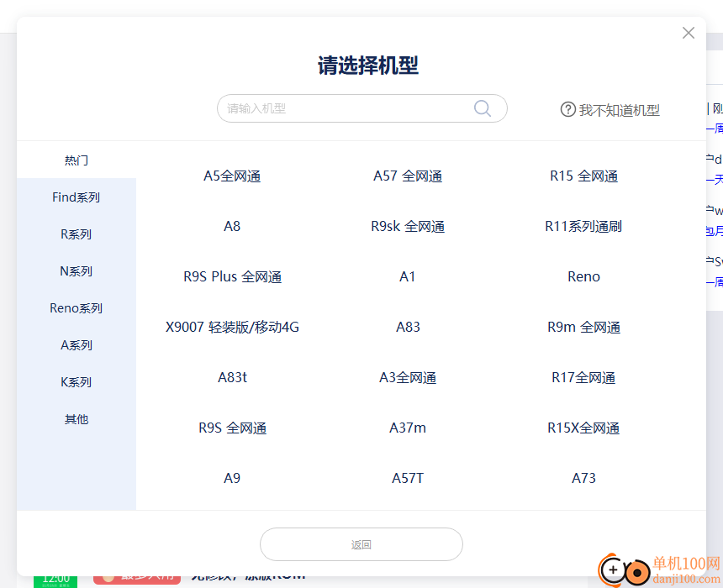Switch to A系列 category
Viewport: 723px width, 588px height.
[x=77, y=344]
